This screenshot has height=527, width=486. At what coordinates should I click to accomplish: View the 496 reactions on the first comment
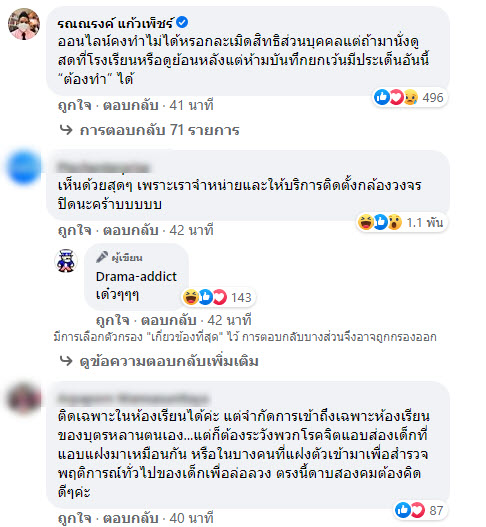tap(409, 97)
